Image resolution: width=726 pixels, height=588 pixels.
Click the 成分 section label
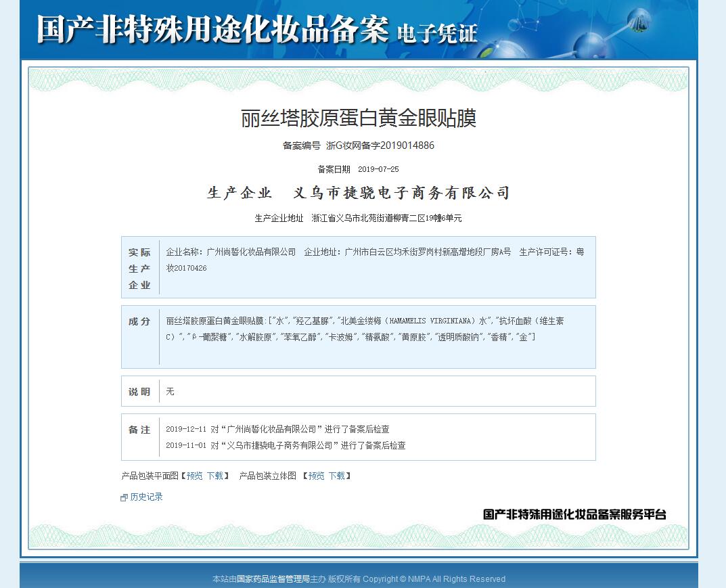click(139, 321)
